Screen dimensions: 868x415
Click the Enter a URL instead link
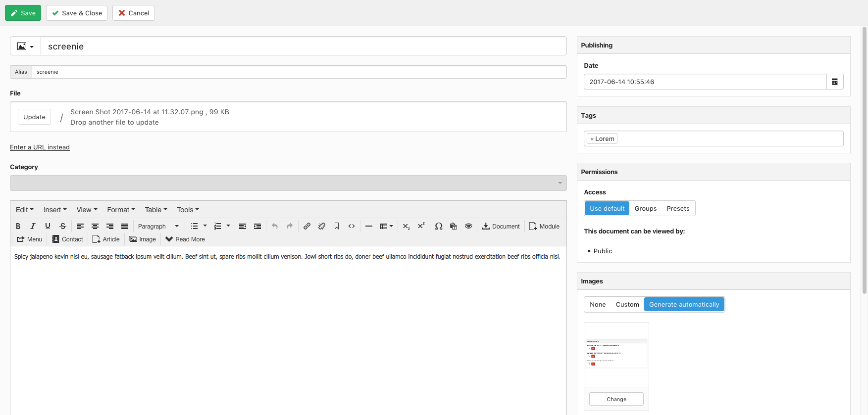pyautogui.click(x=40, y=147)
